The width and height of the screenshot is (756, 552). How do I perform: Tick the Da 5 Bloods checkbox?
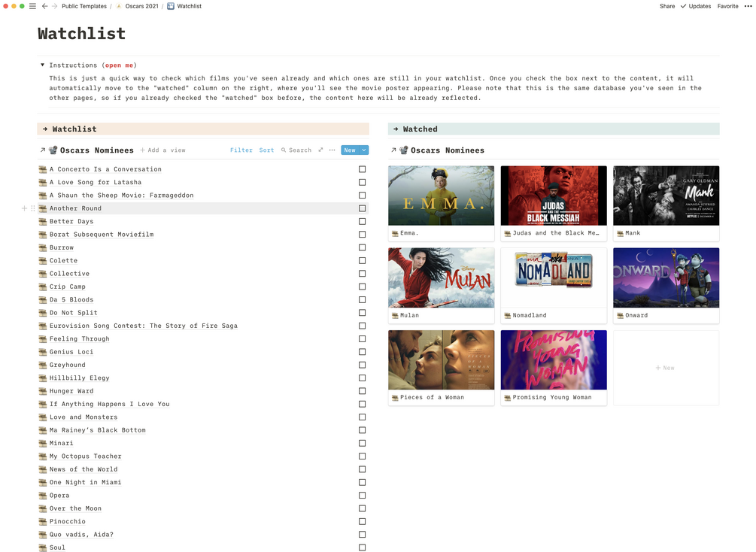pyautogui.click(x=362, y=299)
